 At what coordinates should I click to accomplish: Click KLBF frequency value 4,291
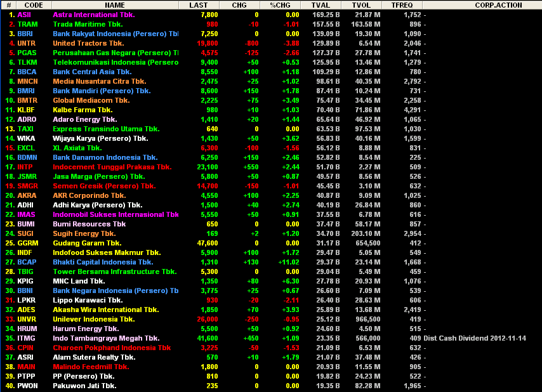point(413,110)
